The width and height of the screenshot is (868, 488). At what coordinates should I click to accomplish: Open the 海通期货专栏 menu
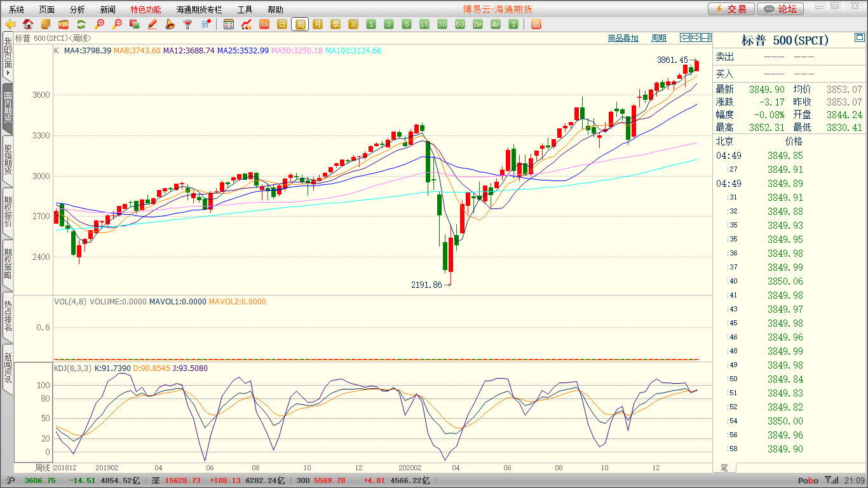[x=200, y=10]
